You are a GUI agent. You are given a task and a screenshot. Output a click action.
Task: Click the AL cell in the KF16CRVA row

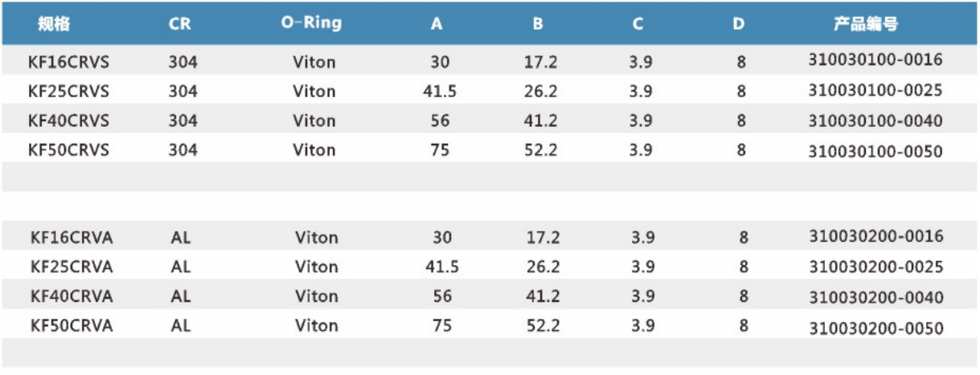[x=181, y=238]
